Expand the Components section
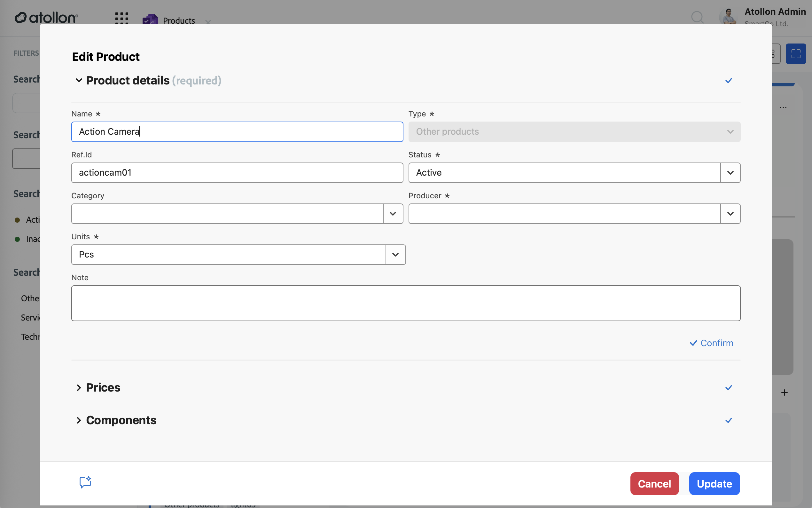The image size is (812, 508). click(x=79, y=420)
